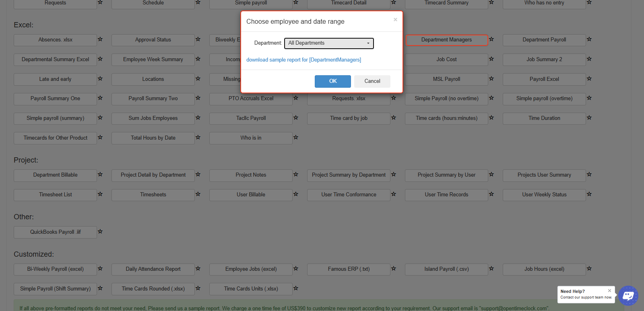Open the Daily Attendance Report
This screenshot has width=644, height=311.
[x=153, y=269]
